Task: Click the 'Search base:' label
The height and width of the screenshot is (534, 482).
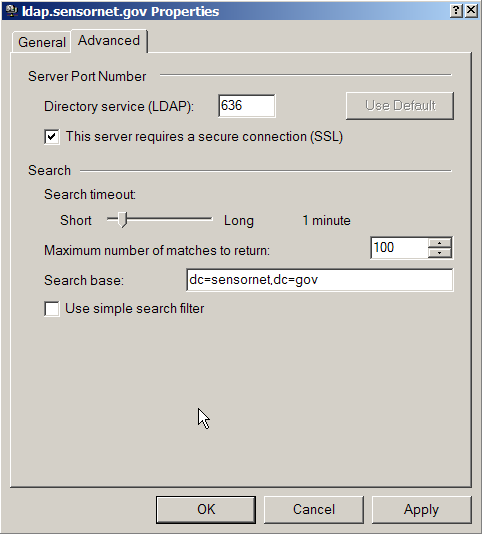Action: (x=84, y=281)
